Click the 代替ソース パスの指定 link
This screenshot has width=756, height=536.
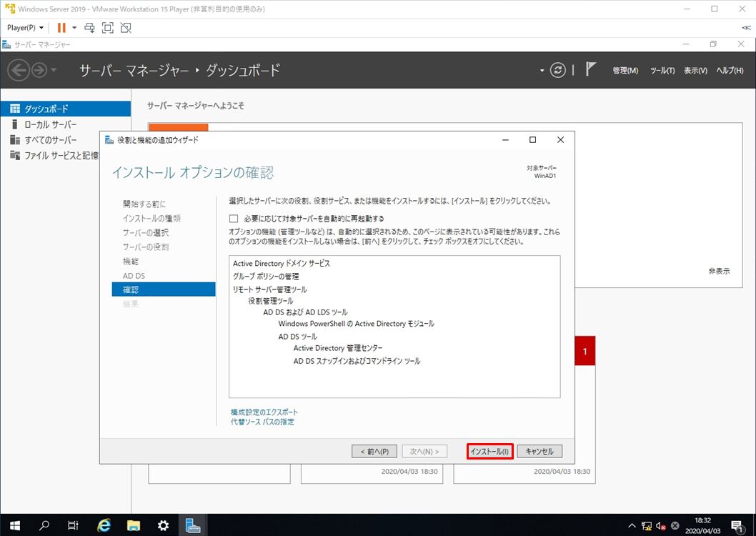[262, 422]
